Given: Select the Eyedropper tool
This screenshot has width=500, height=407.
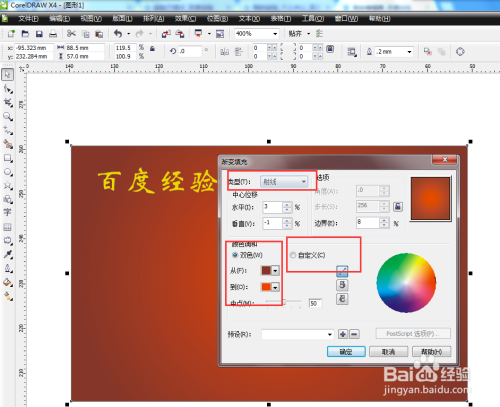Looking at the screenshot, I should click(x=8, y=254).
